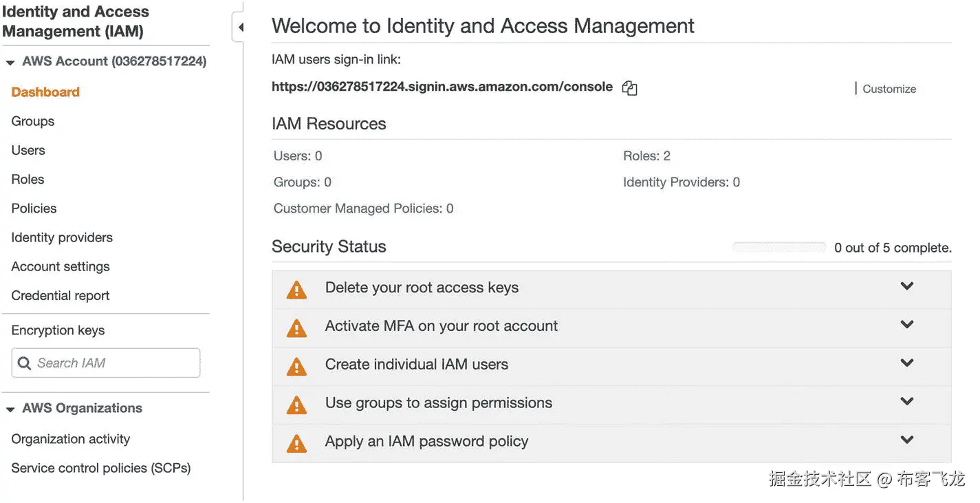Click warning icon beside Activate MFA
This screenshot has height=503, width=980.
tap(296, 328)
